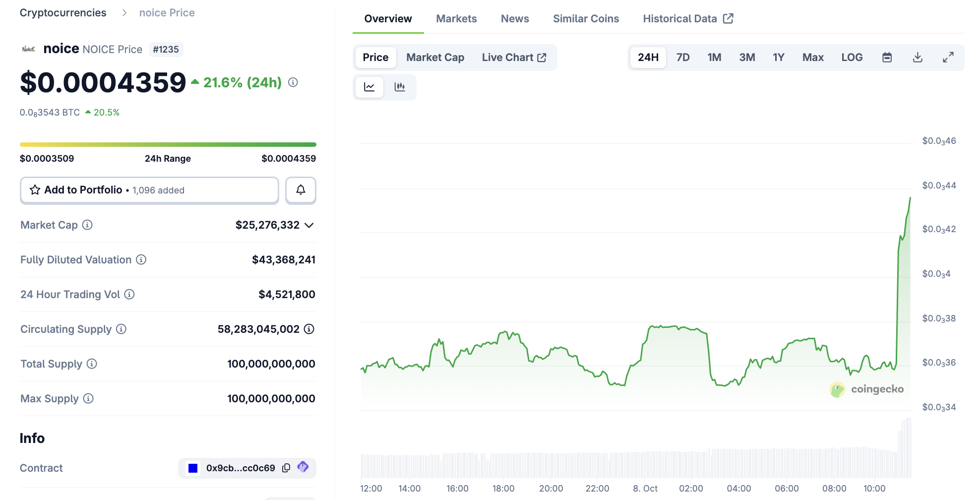This screenshot has width=980, height=500.
Task: Download the chart data
Action: [x=918, y=58]
